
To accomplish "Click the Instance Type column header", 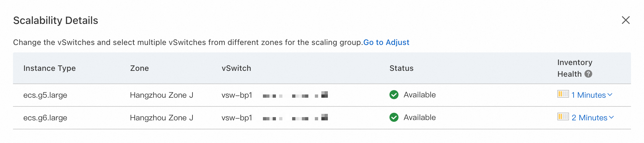I will tap(49, 68).
